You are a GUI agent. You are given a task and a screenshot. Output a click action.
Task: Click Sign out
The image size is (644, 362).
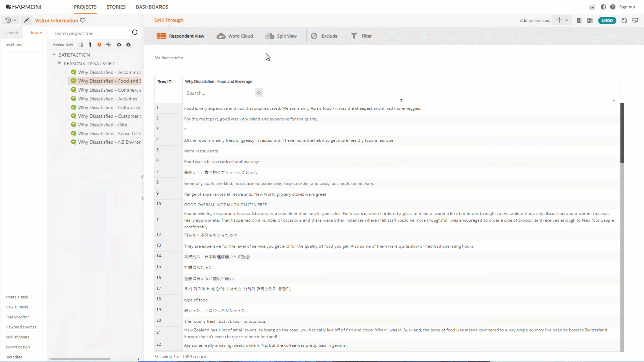coord(627,7)
